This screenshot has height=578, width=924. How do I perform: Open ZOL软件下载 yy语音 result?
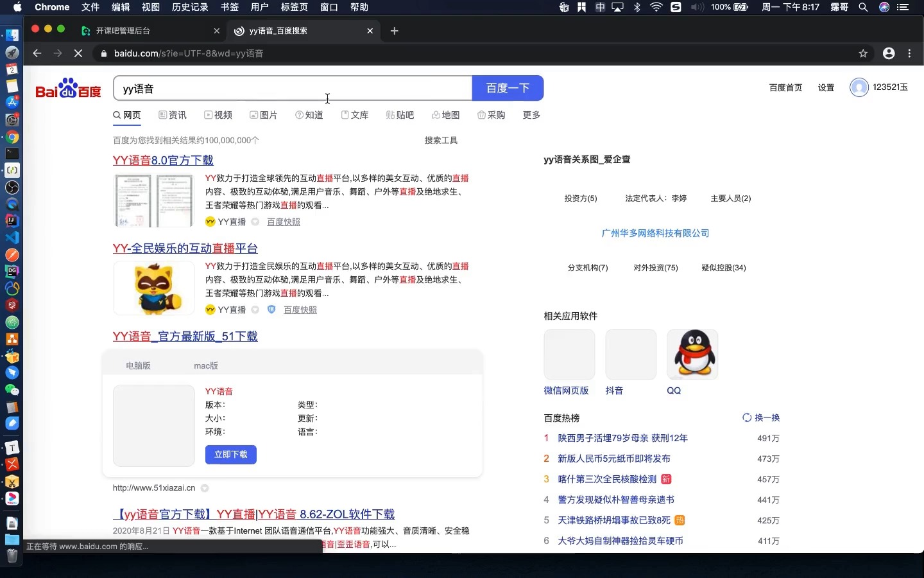pos(254,514)
